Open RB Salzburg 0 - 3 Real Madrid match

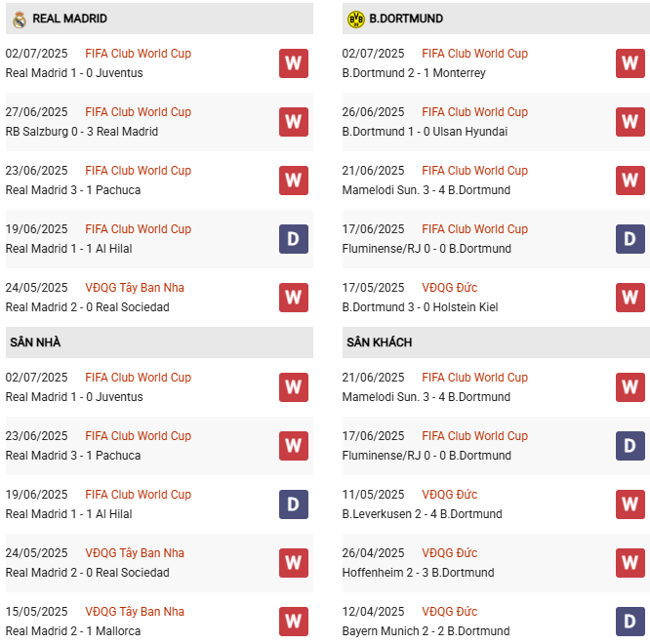(x=82, y=132)
